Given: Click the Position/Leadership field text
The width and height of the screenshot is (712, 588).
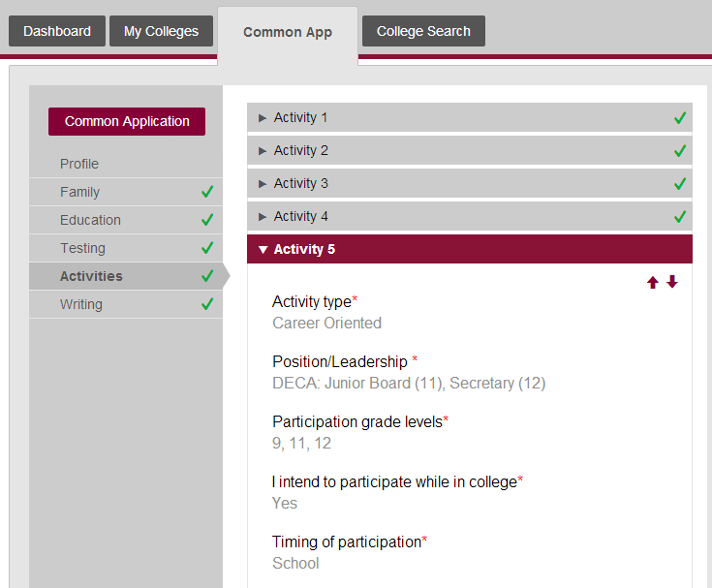Looking at the screenshot, I should (x=408, y=383).
